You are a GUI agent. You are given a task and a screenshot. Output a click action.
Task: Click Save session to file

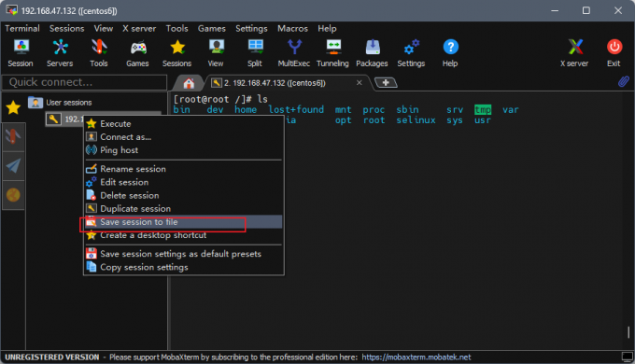point(183,222)
